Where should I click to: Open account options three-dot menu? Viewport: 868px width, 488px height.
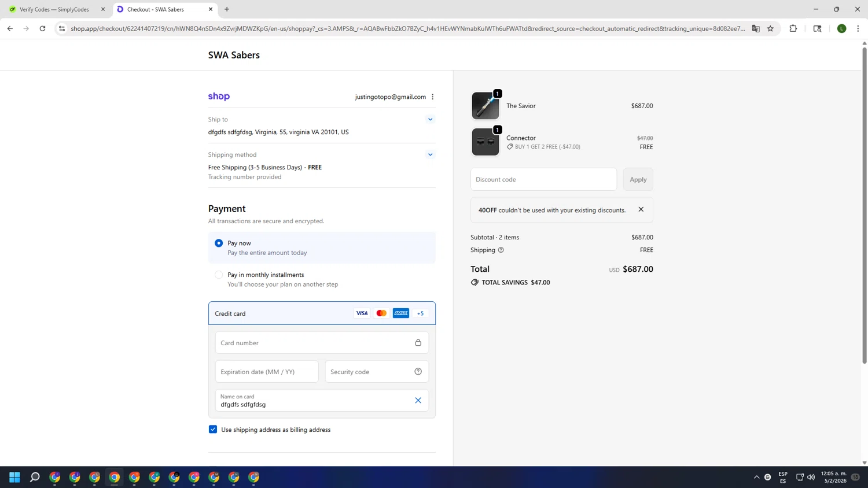coord(432,97)
